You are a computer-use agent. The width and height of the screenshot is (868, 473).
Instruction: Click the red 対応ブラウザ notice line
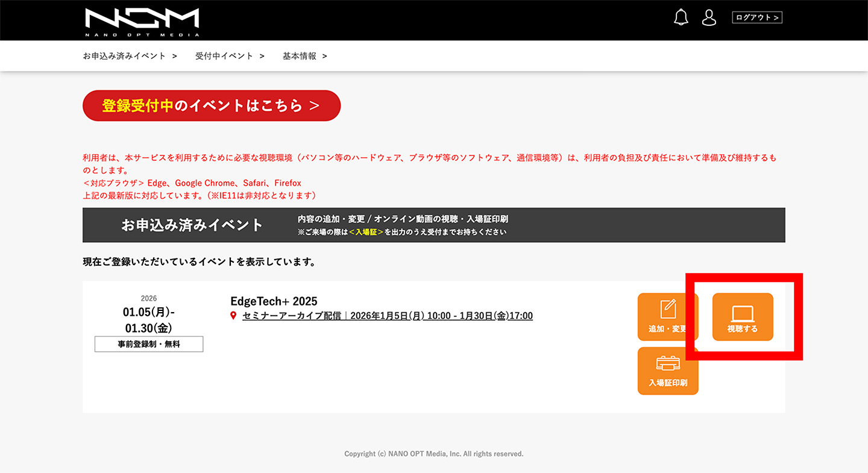click(x=192, y=183)
